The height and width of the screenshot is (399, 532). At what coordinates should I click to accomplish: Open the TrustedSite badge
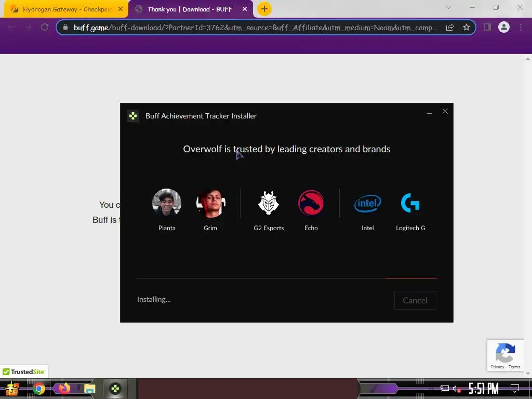24,372
